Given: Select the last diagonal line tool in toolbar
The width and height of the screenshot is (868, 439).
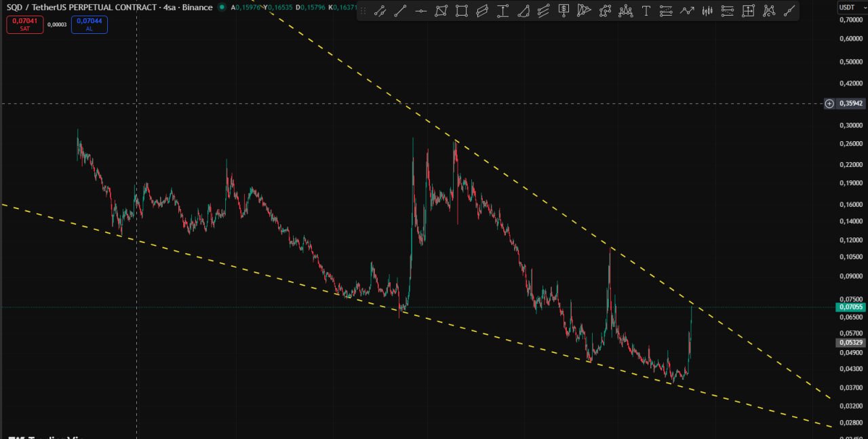Looking at the screenshot, I should pos(789,11).
